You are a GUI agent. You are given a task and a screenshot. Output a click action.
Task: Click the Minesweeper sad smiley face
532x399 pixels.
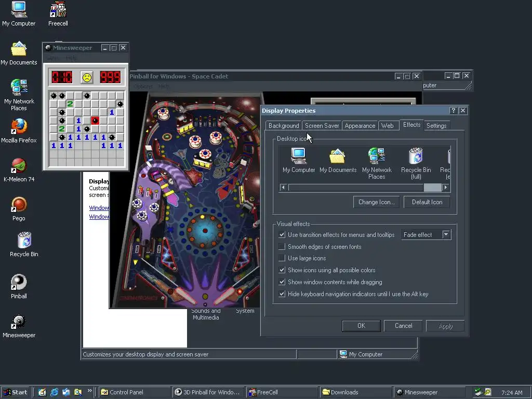(x=87, y=77)
